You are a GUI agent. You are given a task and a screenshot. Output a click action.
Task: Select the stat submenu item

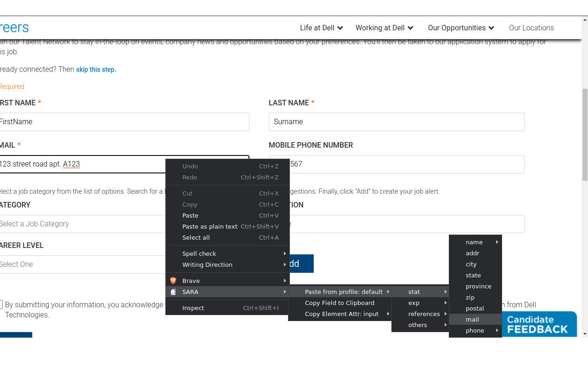click(x=420, y=292)
